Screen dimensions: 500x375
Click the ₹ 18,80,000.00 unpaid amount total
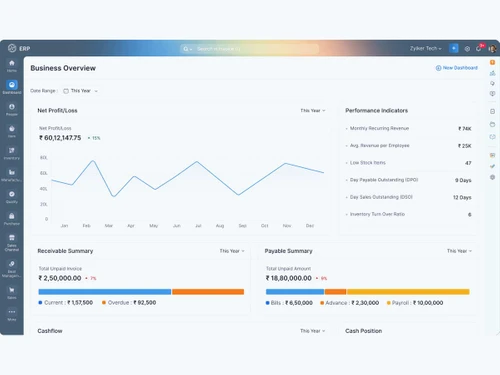point(289,278)
